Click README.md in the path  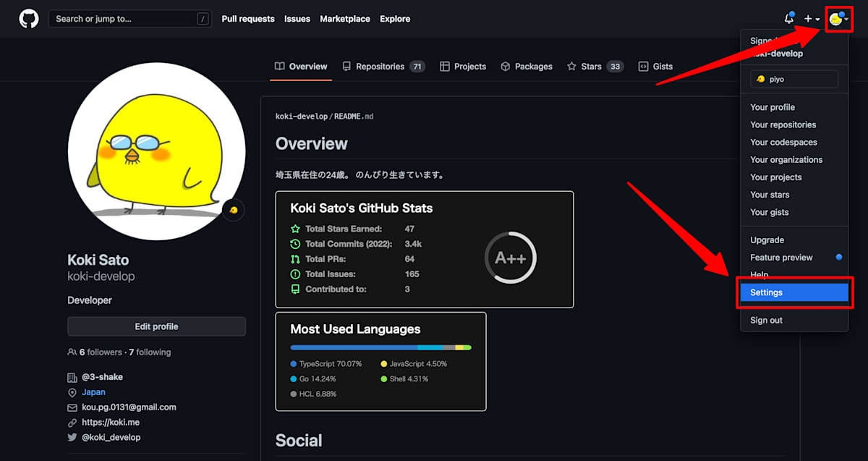tap(354, 116)
